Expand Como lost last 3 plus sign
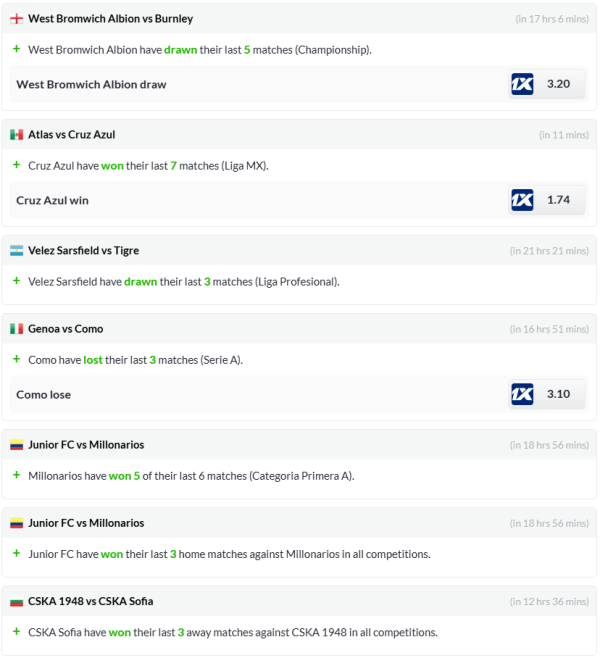Screen dimensions: 600x658 (16, 359)
